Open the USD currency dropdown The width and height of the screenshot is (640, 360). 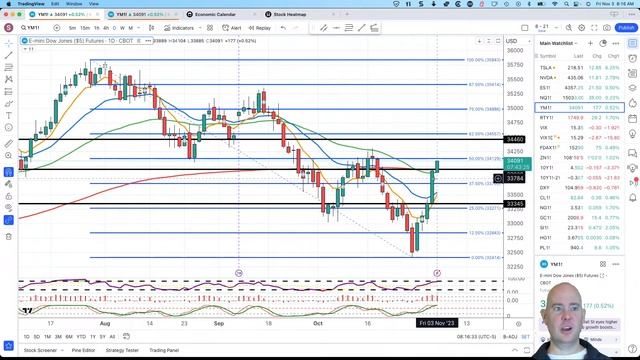pos(518,41)
